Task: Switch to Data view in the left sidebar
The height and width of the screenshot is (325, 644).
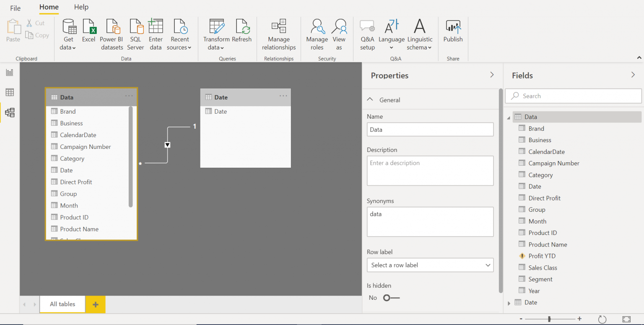Action: pos(9,92)
